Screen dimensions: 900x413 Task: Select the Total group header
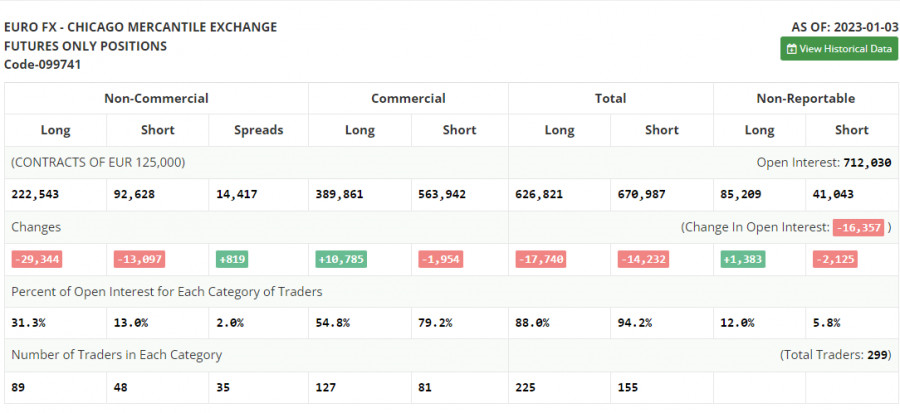[x=611, y=98]
